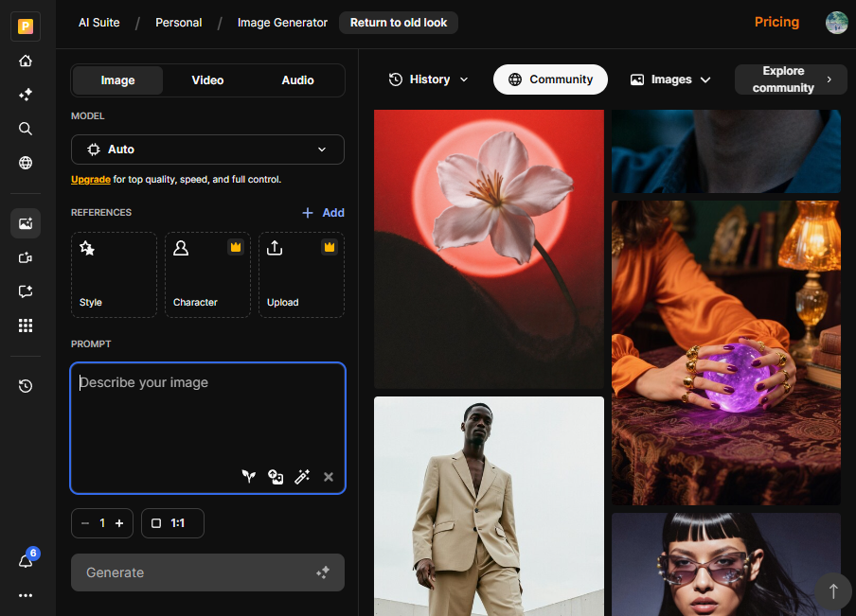Click the Upgrade link
The width and height of the screenshot is (856, 616).
coord(91,179)
